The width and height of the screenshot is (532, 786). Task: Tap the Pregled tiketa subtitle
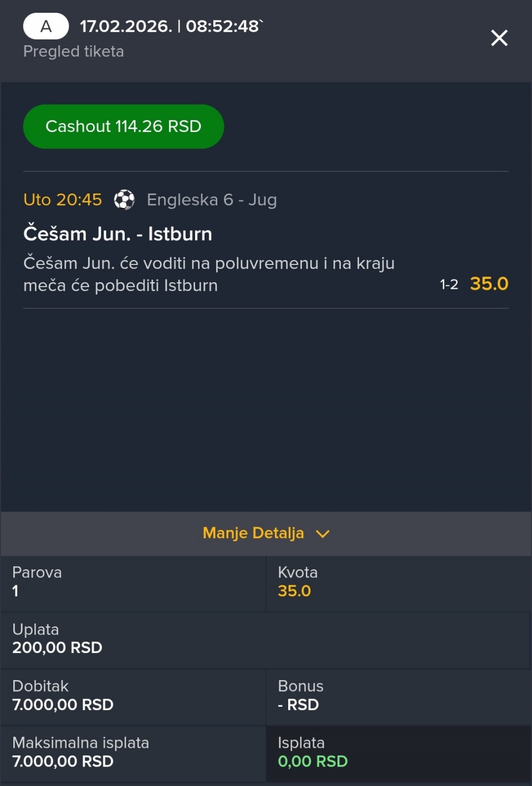[x=74, y=52]
